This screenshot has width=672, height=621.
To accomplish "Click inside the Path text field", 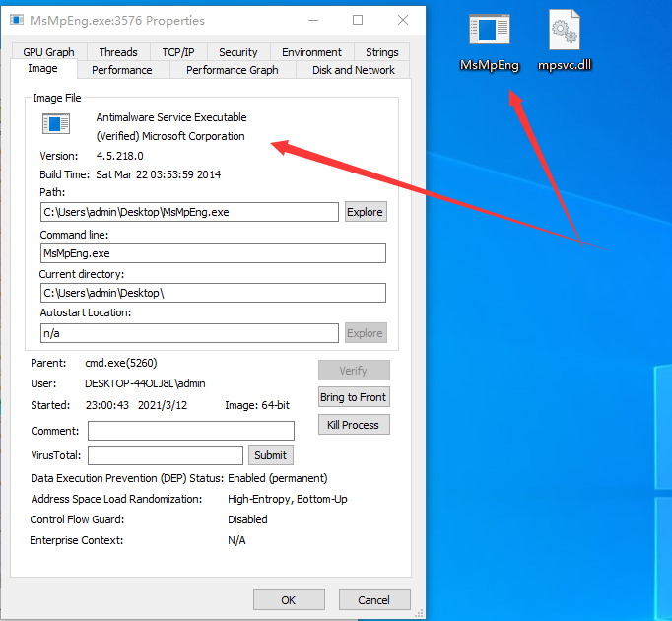I will pyautogui.click(x=189, y=212).
